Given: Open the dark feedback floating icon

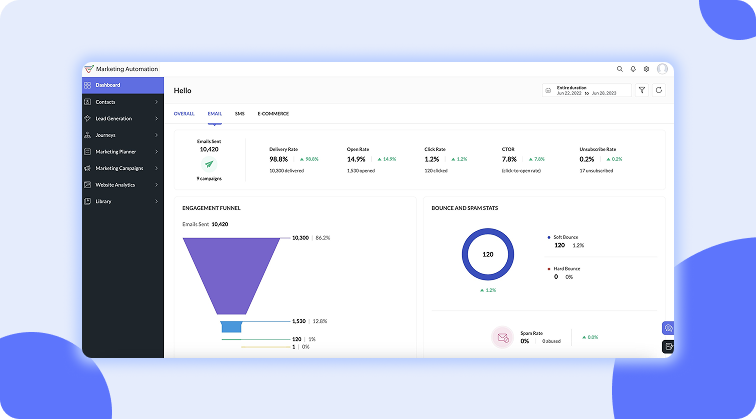Looking at the screenshot, I should [668, 346].
